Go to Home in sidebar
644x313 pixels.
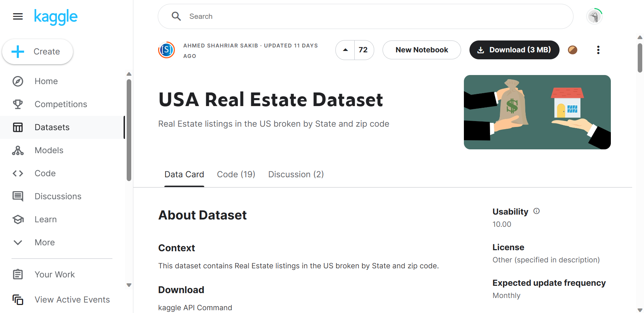(62, 81)
